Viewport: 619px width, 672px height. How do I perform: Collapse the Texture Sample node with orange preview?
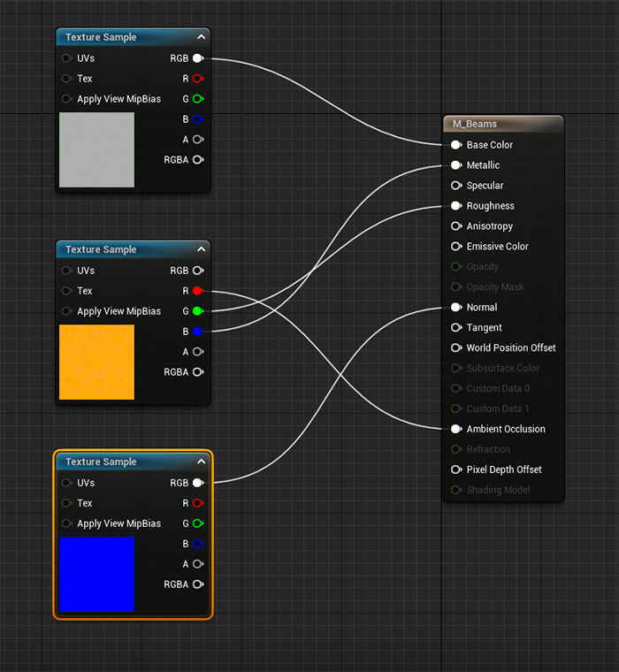point(201,249)
